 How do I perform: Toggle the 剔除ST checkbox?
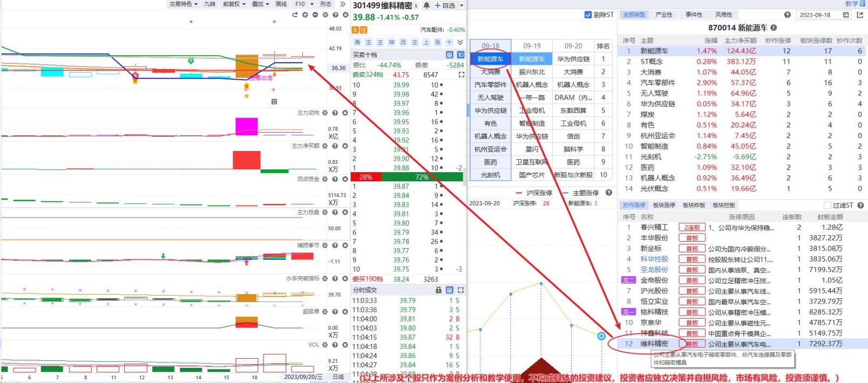pyautogui.click(x=588, y=15)
